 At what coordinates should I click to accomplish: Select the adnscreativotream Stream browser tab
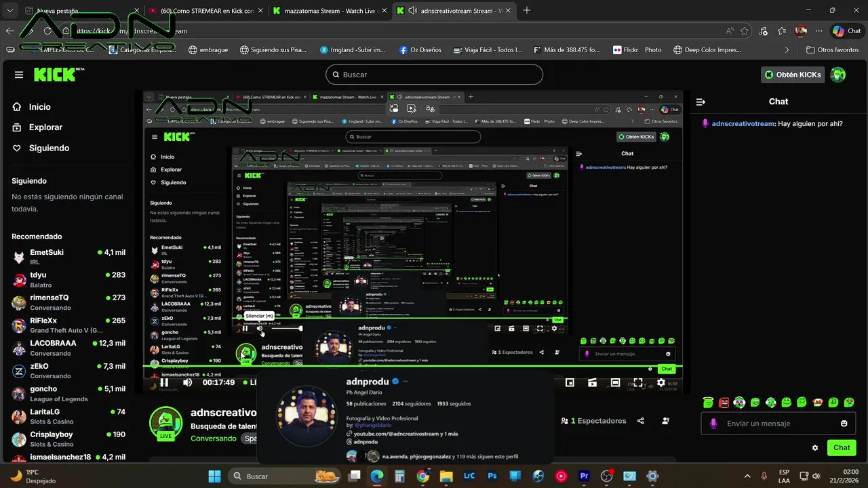(454, 11)
